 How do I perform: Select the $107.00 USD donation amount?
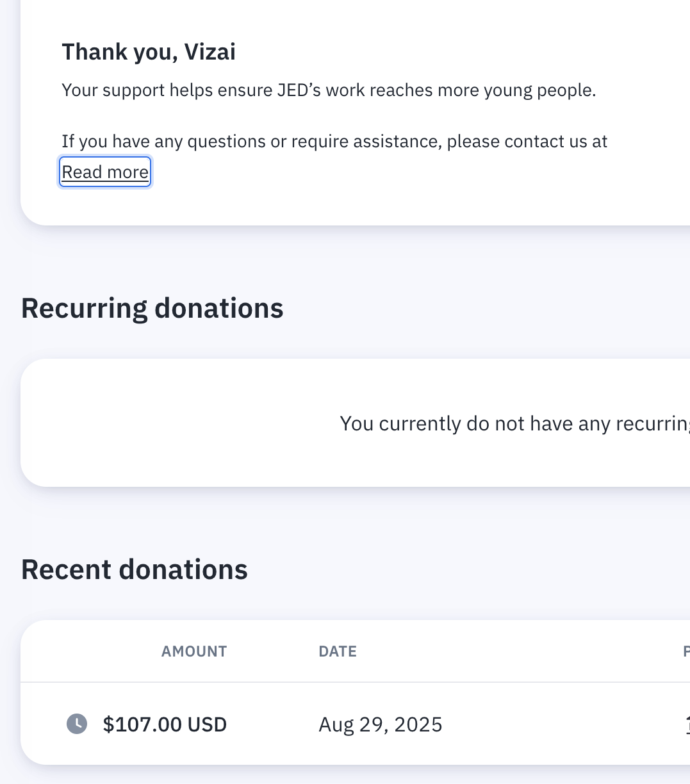pyautogui.click(x=165, y=724)
